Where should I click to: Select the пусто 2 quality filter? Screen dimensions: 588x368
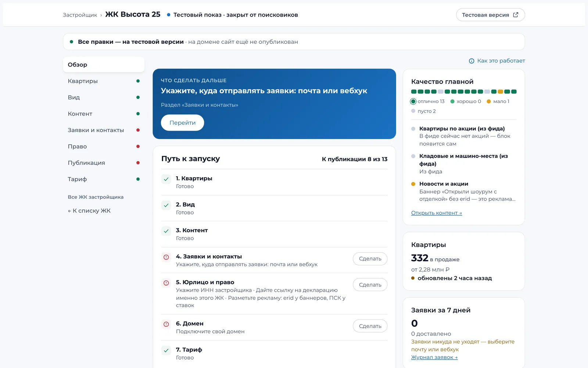pos(423,111)
